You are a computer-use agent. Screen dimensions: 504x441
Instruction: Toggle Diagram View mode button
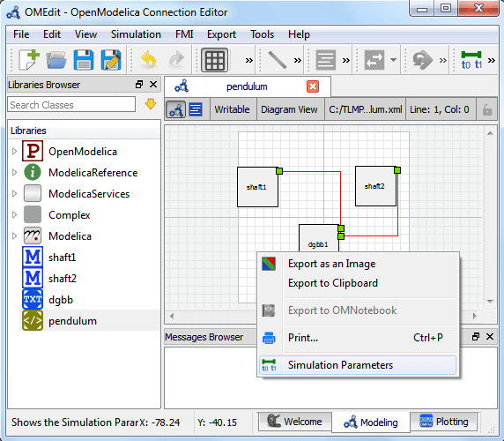176,109
